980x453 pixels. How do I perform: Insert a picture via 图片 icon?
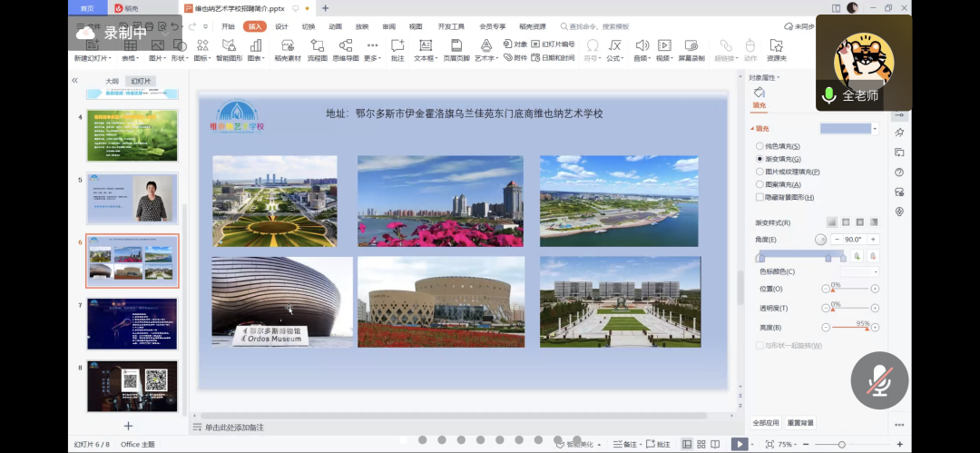[157, 46]
